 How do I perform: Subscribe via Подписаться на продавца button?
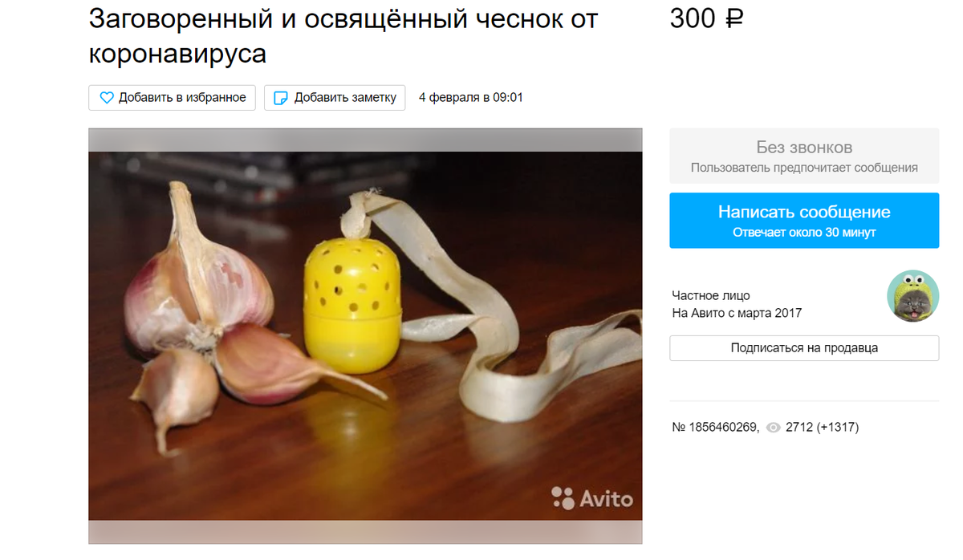[804, 348]
